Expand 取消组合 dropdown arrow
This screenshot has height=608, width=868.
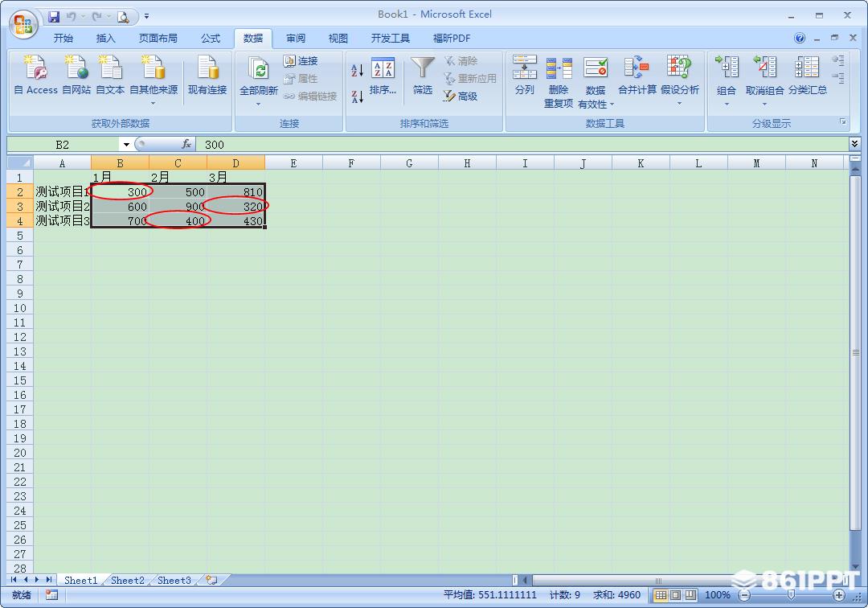[x=764, y=104]
